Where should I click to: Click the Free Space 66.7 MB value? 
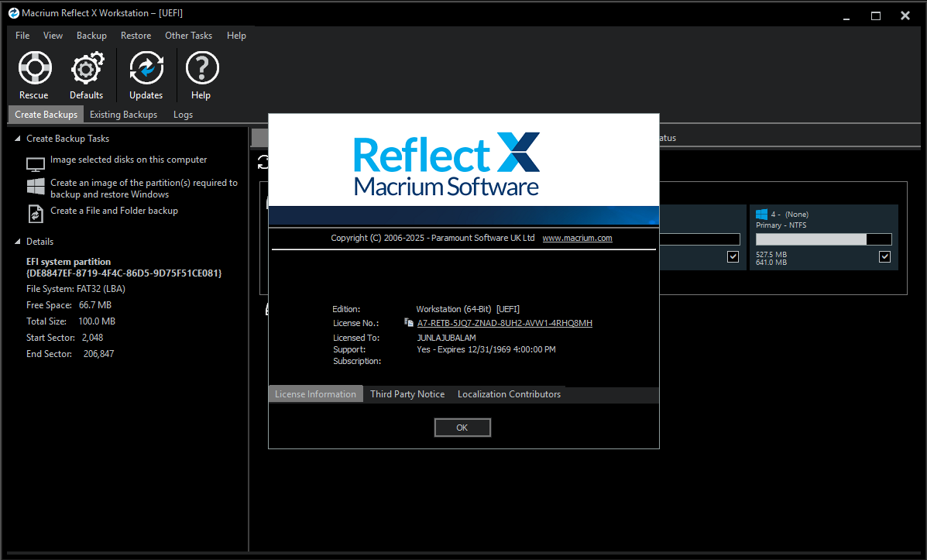coord(95,305)
